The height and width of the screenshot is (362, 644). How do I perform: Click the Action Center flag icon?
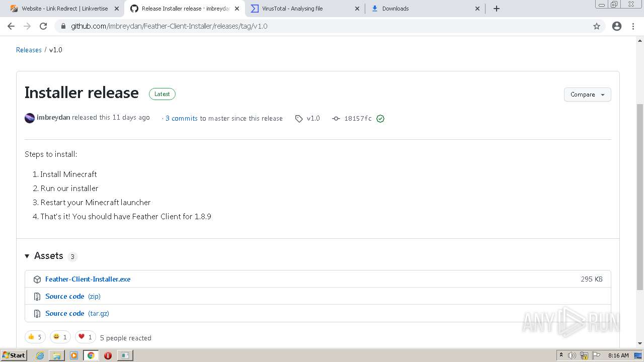(x=596, y=355)
